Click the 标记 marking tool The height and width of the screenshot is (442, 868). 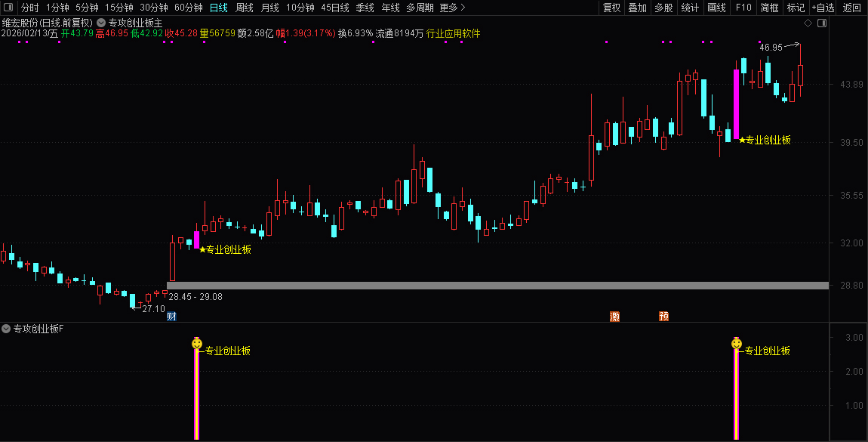[796, 8]
